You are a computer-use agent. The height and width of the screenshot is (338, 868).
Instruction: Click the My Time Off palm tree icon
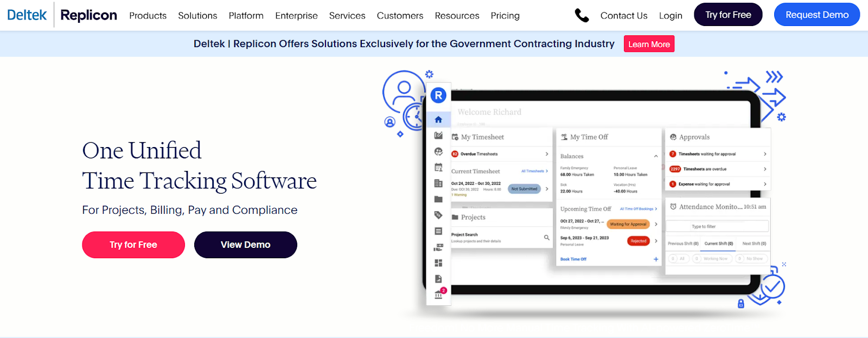click(564, 137)
